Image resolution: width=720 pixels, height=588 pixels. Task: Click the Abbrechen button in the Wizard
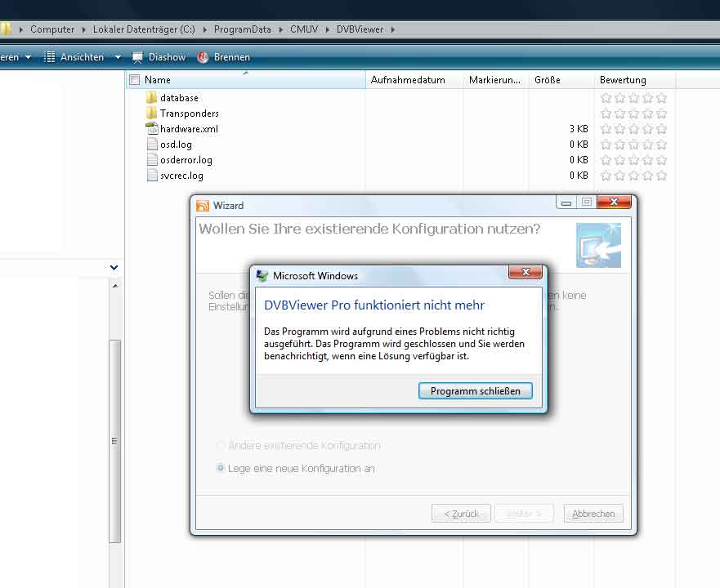click(593, 514)
